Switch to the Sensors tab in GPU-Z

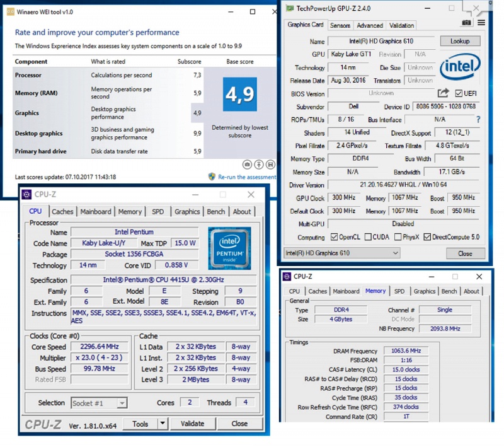click(x=340, y=25)
